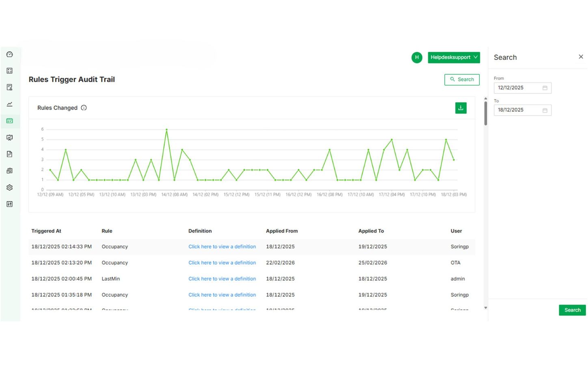The width and height of the screenshot is (588, 368).
Task: Open the settings gear in sidebar
Action: point(10,187)
